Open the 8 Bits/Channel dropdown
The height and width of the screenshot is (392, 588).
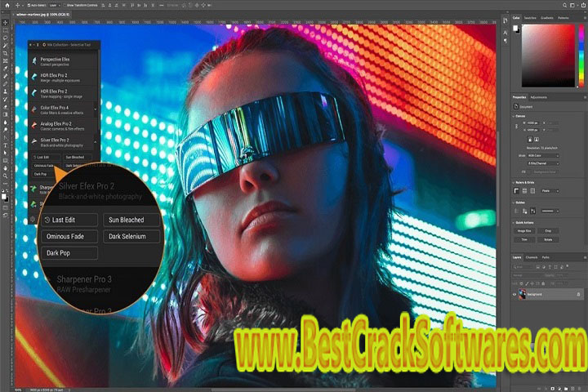543,163
